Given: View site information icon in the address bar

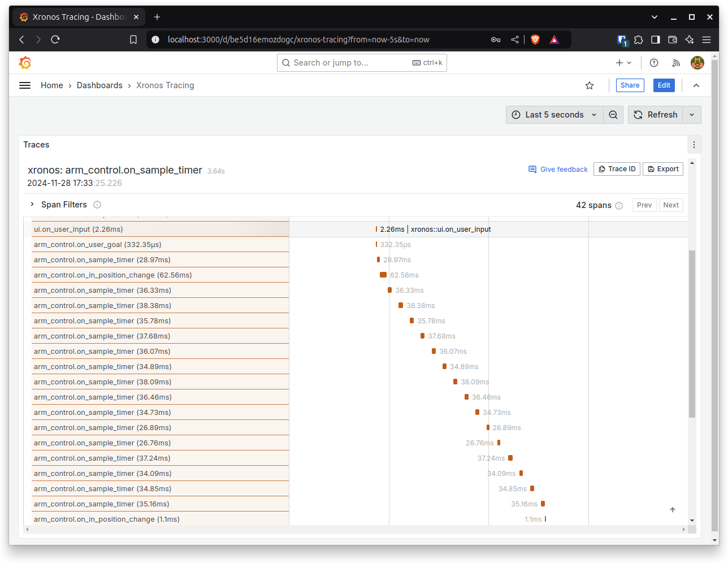Looking at the screenshot, I should 155,40.
